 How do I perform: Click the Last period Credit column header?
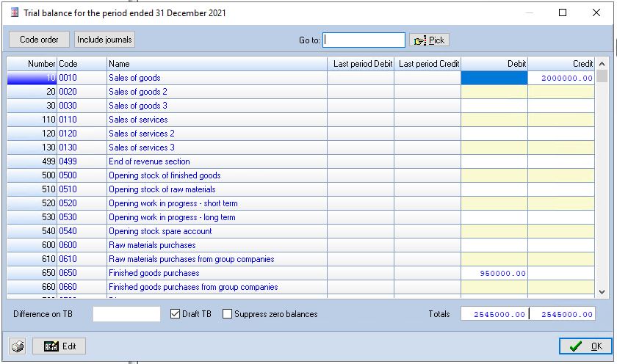tap(427, 64)
